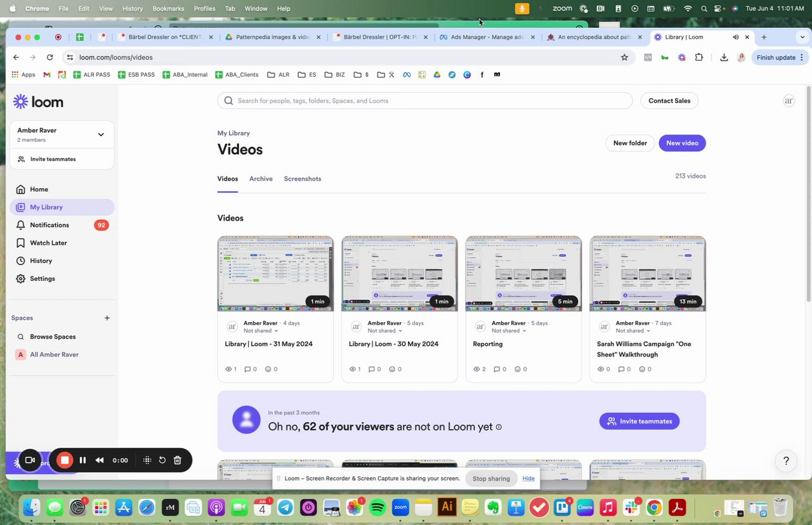
Task: Open Spotify in the Dock
Action: (377, 507)
